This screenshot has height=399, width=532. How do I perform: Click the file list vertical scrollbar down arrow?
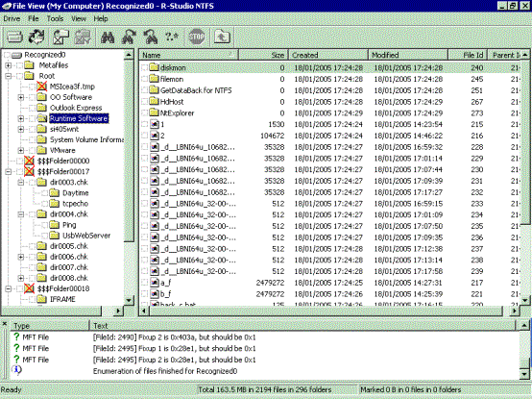(x=525, y=300)
